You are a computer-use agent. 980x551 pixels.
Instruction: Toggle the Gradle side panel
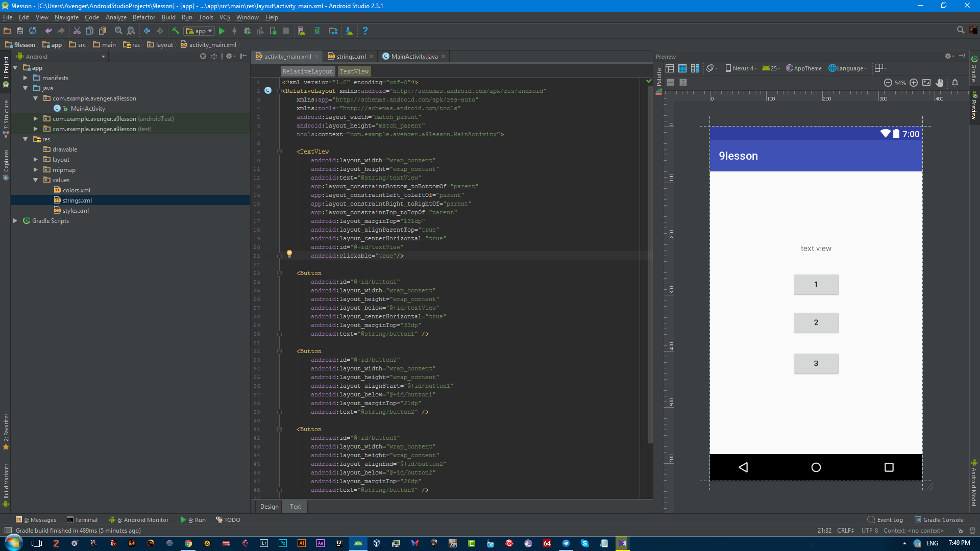[974, 69]
